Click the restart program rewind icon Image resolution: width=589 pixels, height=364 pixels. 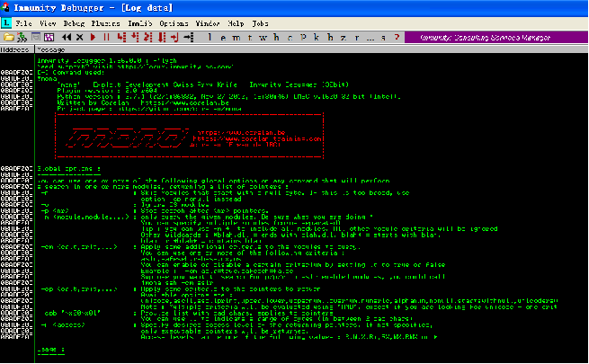pos(67,37)
